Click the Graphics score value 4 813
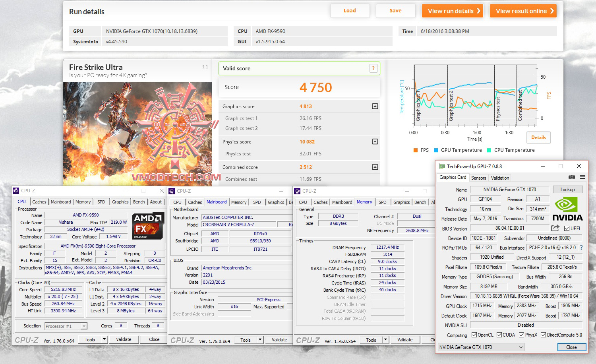Screen dimensions: 596x364 (x=306, y=106)
